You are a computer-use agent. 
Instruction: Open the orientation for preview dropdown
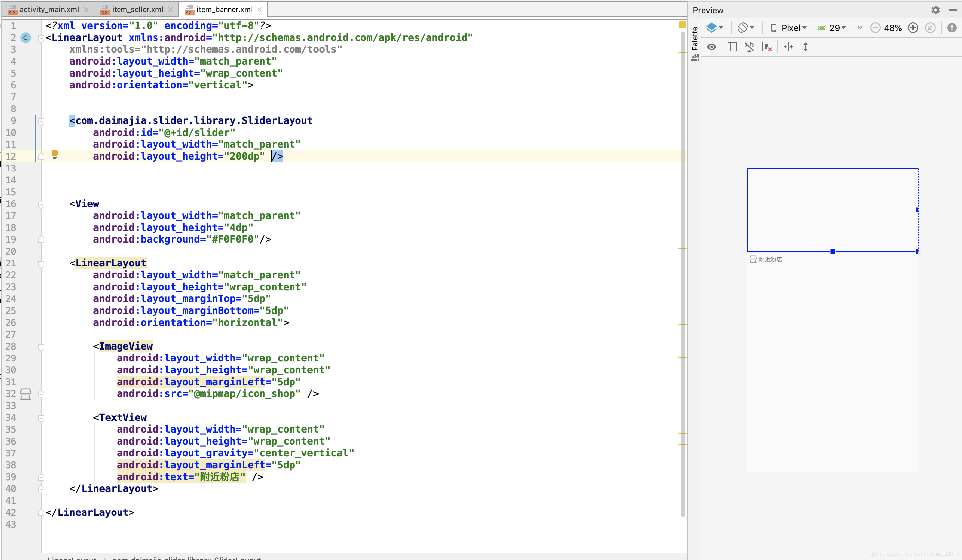click(x=745, y=28)
